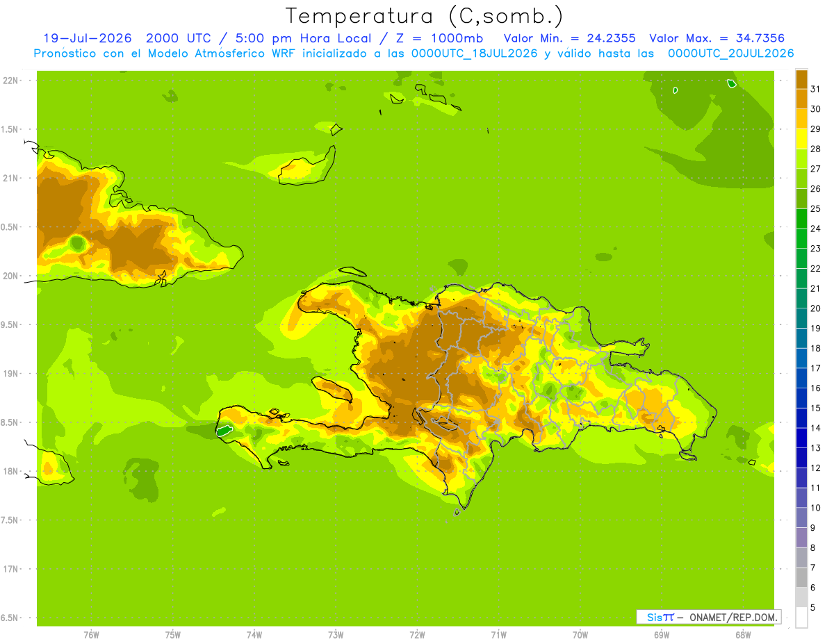The height and width of the screenshot is (644, 834).
Task: Click the 20N latitude axis label
Action: 11,276
